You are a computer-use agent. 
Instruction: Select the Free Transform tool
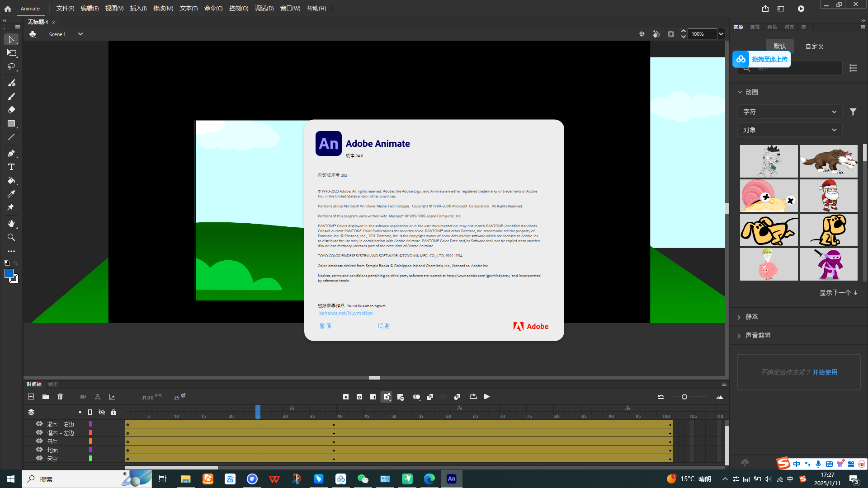coord(11,53)
